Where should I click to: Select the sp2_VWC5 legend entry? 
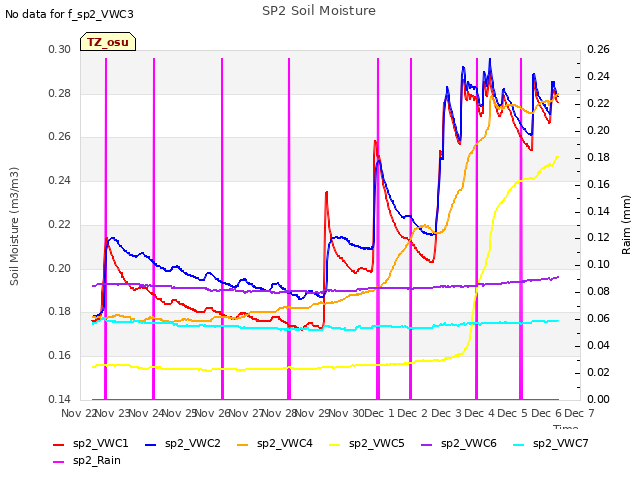[367, 444]
